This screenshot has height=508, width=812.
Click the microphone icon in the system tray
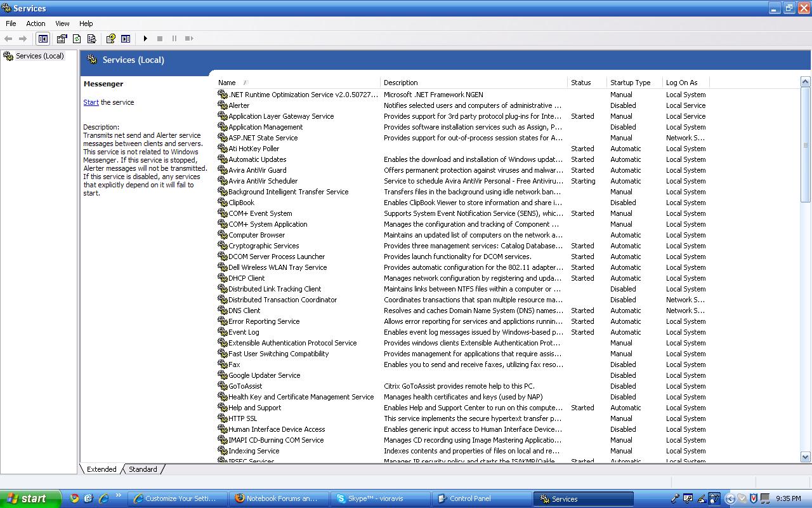click(676, 498)
